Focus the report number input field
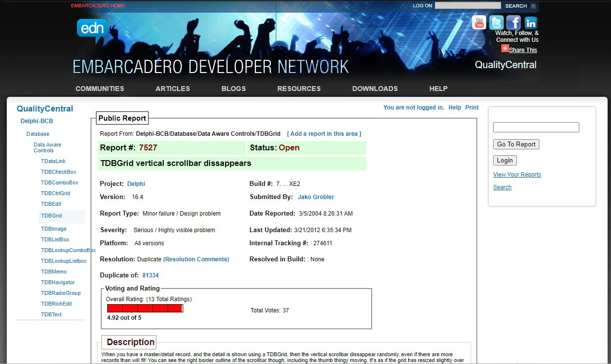This screenshot has width=611, height=364. pyautogui.click(x=536, y=127)
